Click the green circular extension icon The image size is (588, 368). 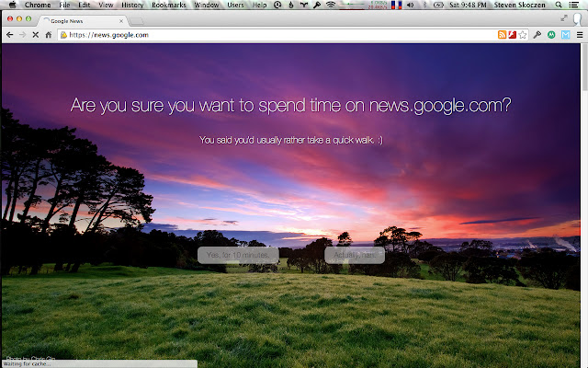[x=551, y=35]
